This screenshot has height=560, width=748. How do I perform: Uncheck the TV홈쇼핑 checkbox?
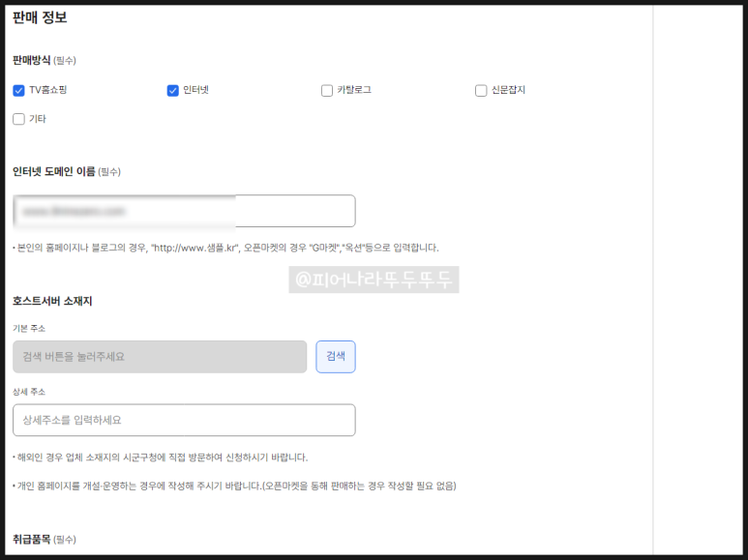pyautogui.click(x=18, y=91)
